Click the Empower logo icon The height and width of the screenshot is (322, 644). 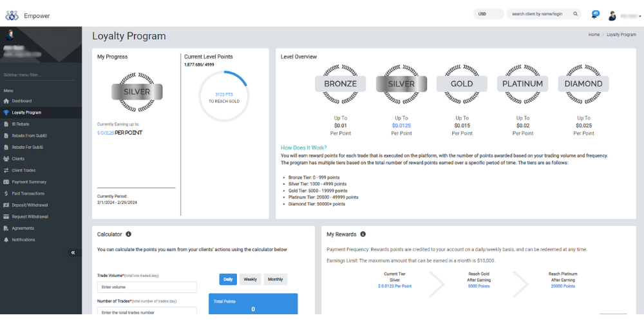click(13, 15)
